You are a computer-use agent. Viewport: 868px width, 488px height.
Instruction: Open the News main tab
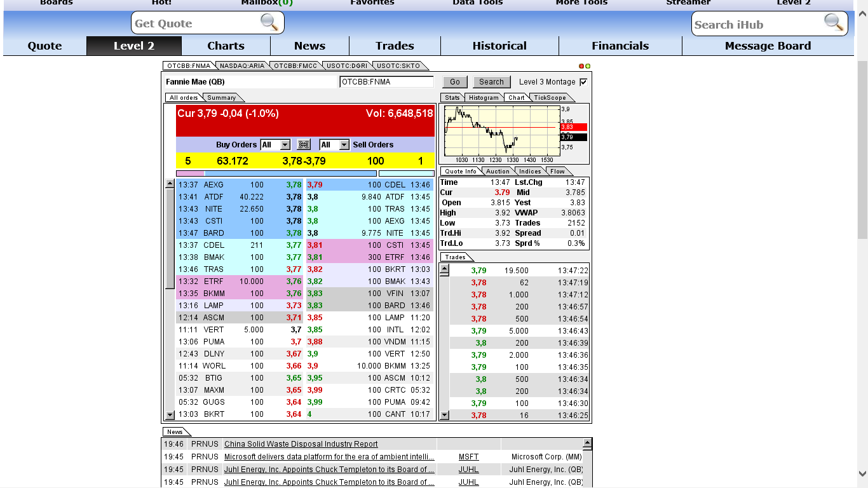coord(309,46)
